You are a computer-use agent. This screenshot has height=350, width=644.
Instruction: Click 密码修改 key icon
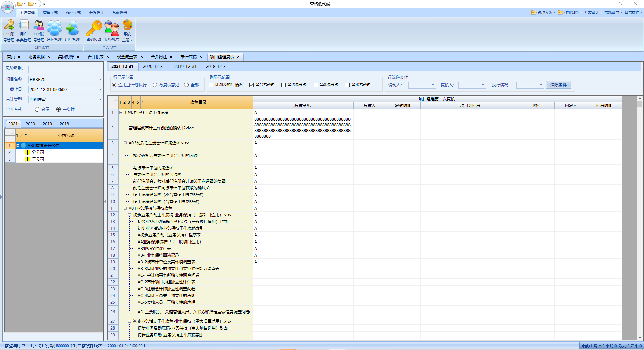click(x=94, y=31)
